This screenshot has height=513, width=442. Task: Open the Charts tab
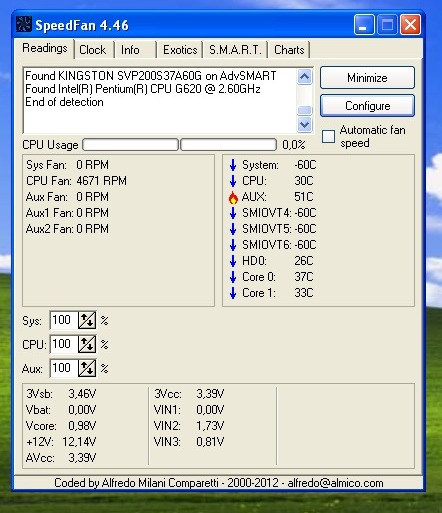click(289, 50)
